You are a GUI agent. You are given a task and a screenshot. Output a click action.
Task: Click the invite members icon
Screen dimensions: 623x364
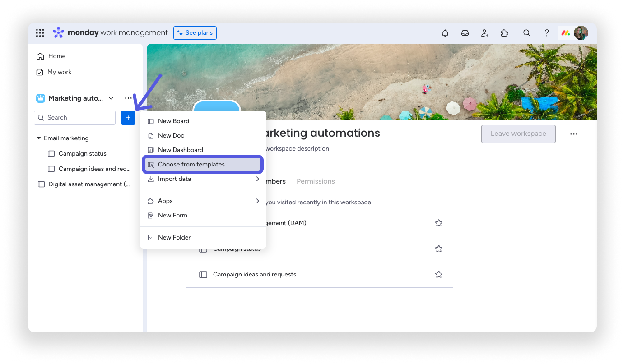pos(484,33)
